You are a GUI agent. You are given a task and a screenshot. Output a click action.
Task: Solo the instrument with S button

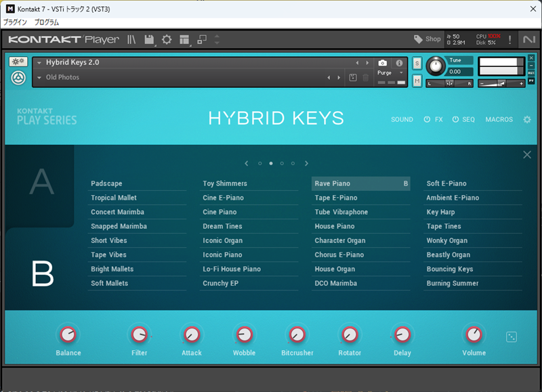(x=417, y=63)
